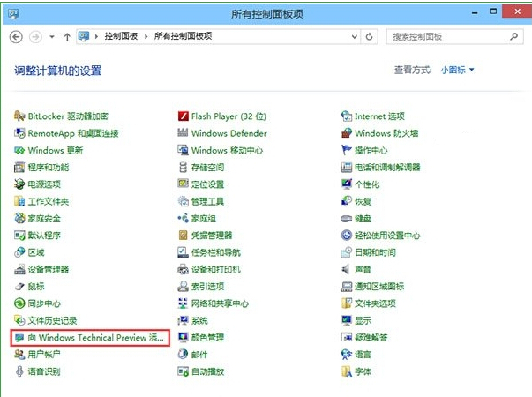Viewport: 532px width, 397px height.
Task: Click the 同步中心 green sync icon
Action: pos(19,303)
